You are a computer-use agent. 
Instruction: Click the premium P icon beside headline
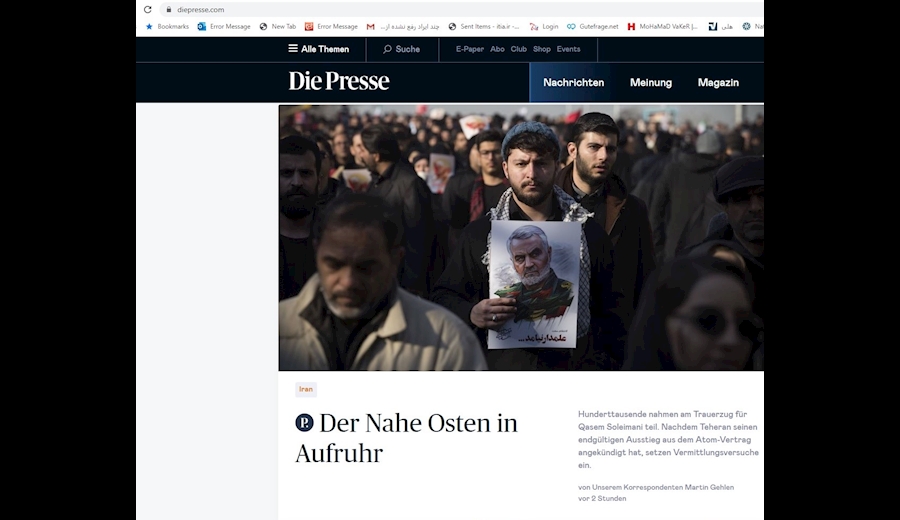304,423
